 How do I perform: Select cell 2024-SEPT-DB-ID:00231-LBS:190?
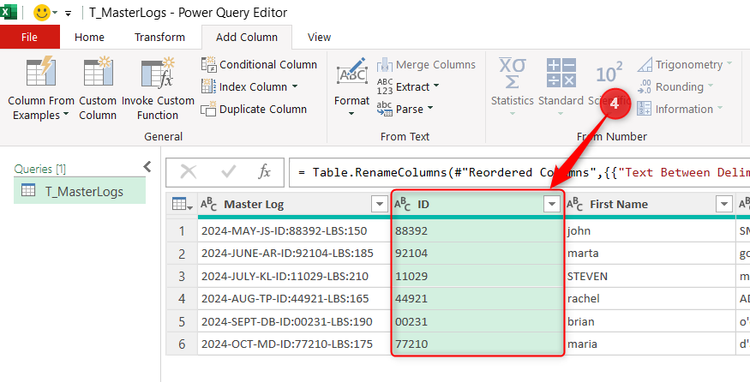(294, 322)
